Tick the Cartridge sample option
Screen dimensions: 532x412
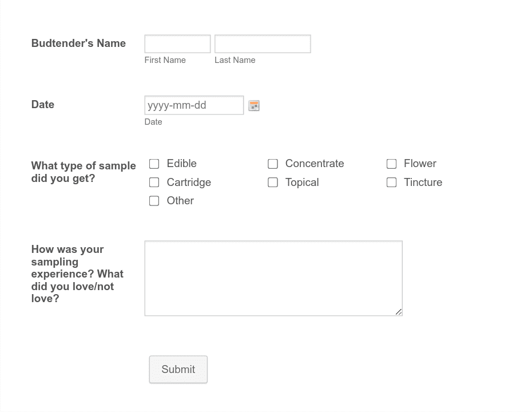click(x=154, y=183)
